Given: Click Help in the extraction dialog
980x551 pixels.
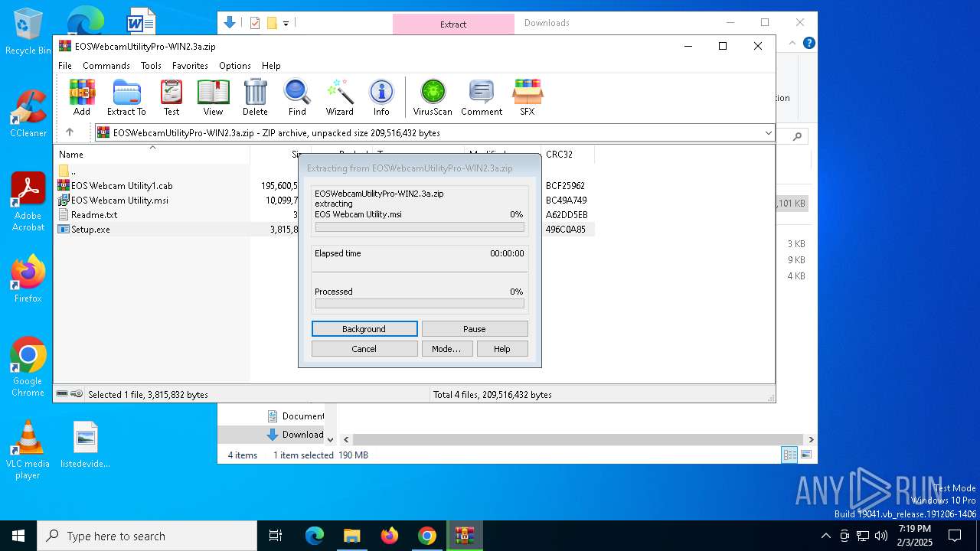Looking at the screenshot, I should [x=502, y=349].
